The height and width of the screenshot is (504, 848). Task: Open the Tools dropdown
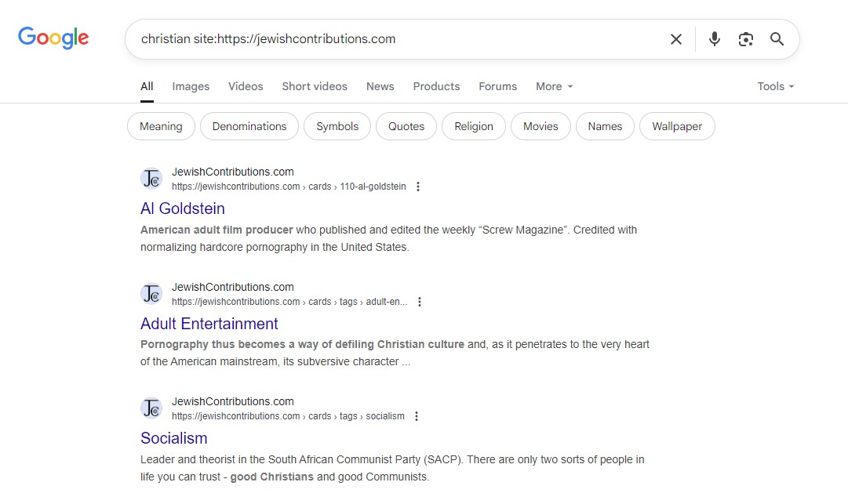776,86
